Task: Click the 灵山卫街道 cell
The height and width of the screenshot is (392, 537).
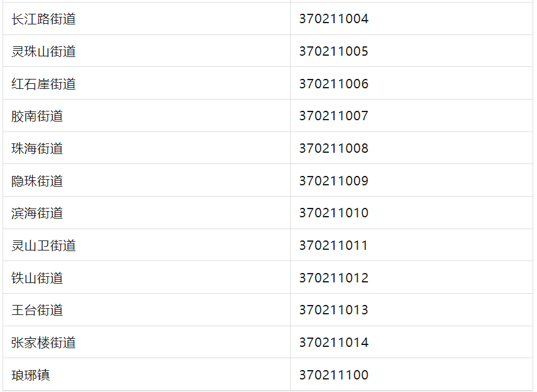Action: click(x=43, y=245)
